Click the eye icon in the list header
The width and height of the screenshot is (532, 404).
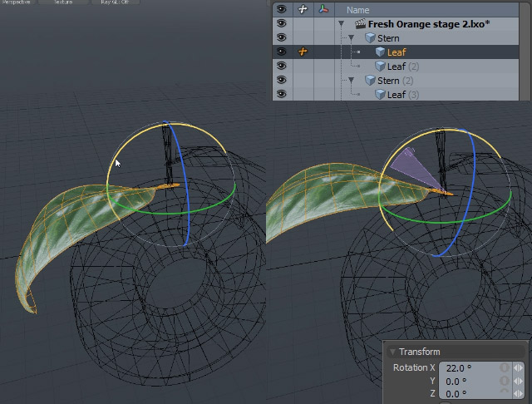click(x=281, y=9)
